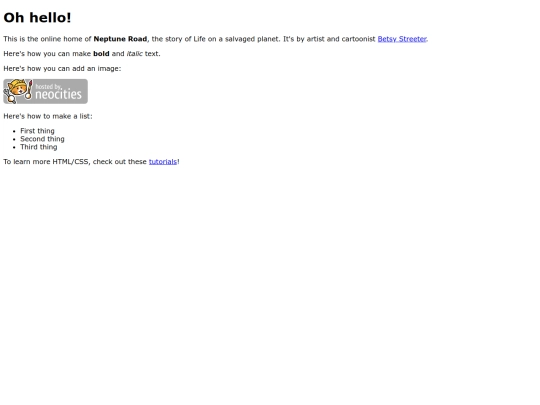Screen dimensions: 540x405
Task: Follow the tutorials hyperlink
Action: coord(163,162)
